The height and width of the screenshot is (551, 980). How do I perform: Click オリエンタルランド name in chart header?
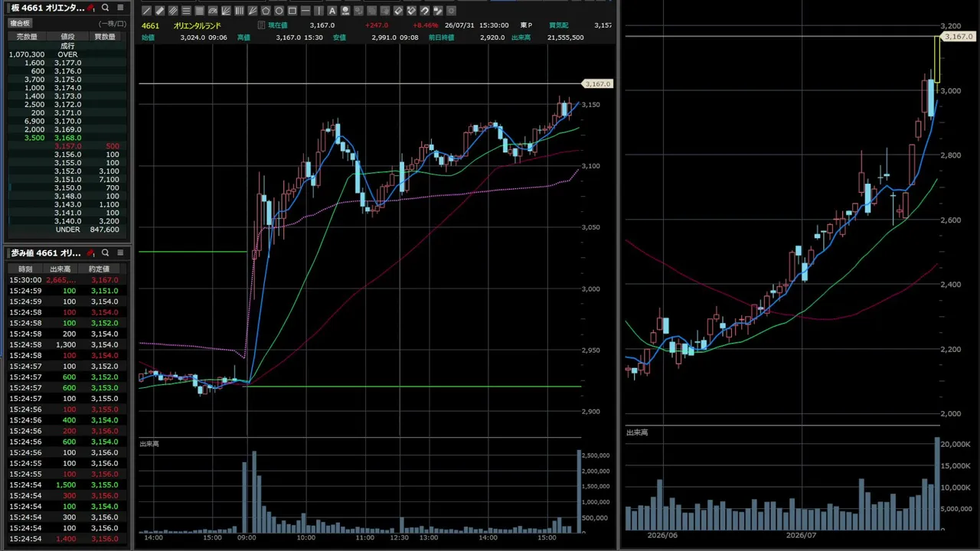pyautogui.click(x=197, y=25)
